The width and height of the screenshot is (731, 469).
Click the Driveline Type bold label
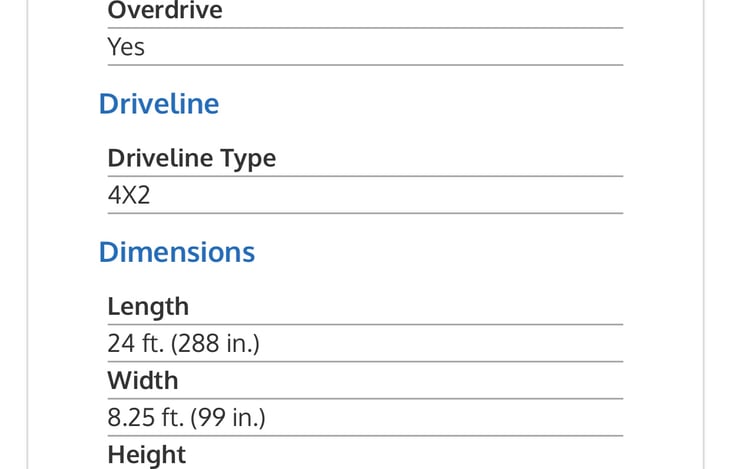coord(192,159)
